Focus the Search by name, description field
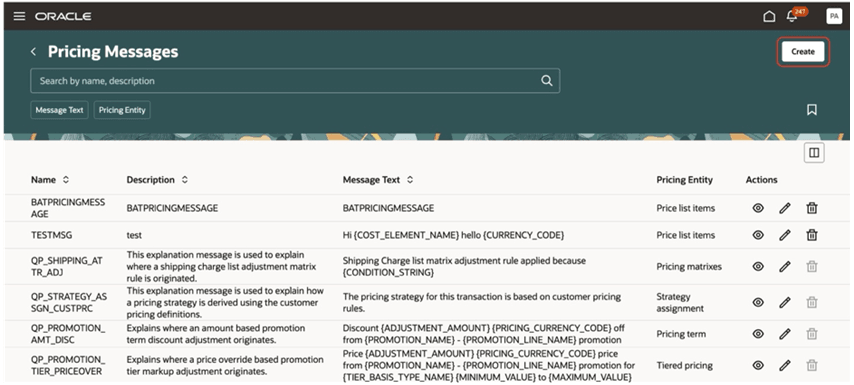This screenshot has width=854, height=385. coord(295,81)
